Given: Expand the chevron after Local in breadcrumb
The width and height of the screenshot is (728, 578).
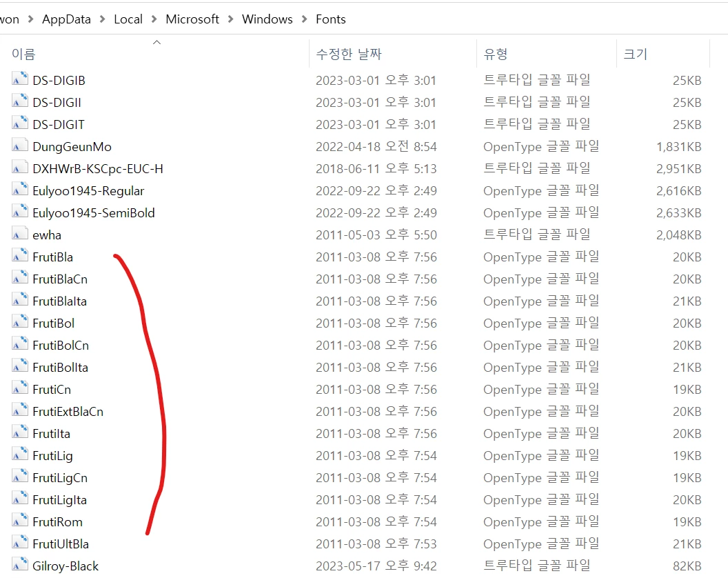Looking at the screenshot, I should tap(154, 19).
